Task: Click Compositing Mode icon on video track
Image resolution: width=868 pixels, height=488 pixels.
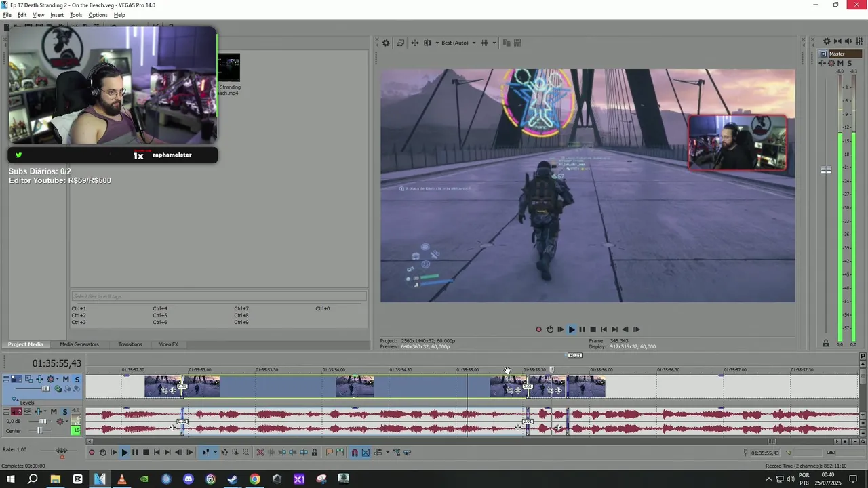Action: click(58, 389)
